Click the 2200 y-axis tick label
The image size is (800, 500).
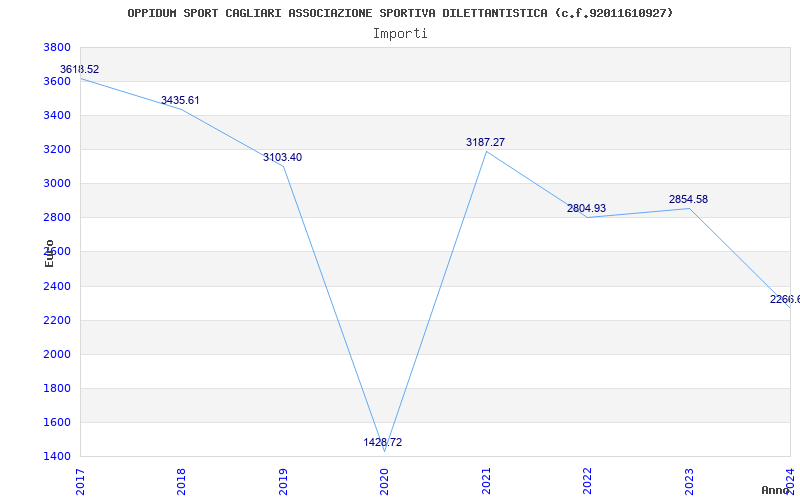click(x=56, y=320)
